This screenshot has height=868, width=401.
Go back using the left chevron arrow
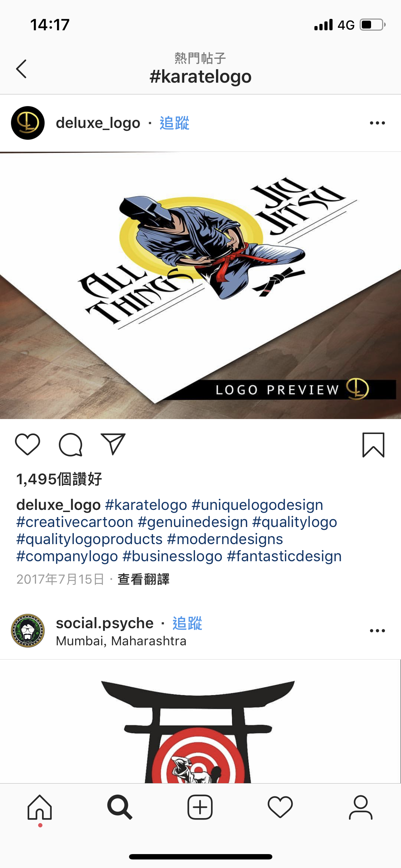coord(21,69)
